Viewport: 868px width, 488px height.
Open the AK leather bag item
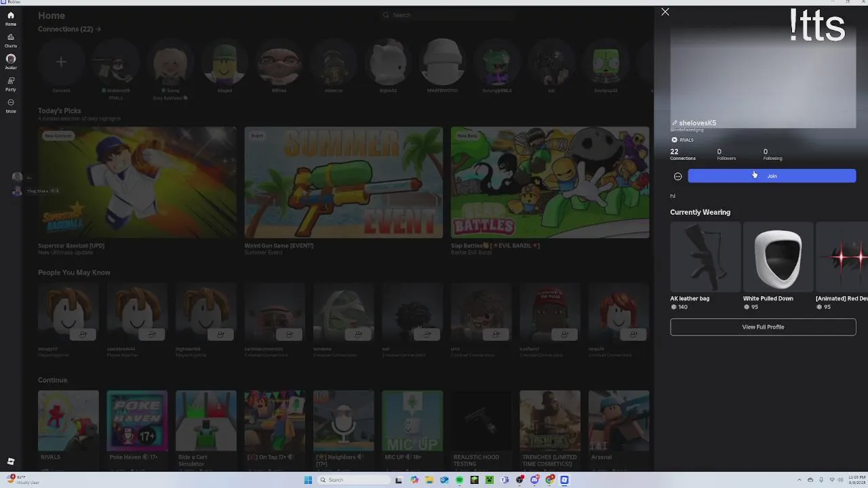coord(705,257)
